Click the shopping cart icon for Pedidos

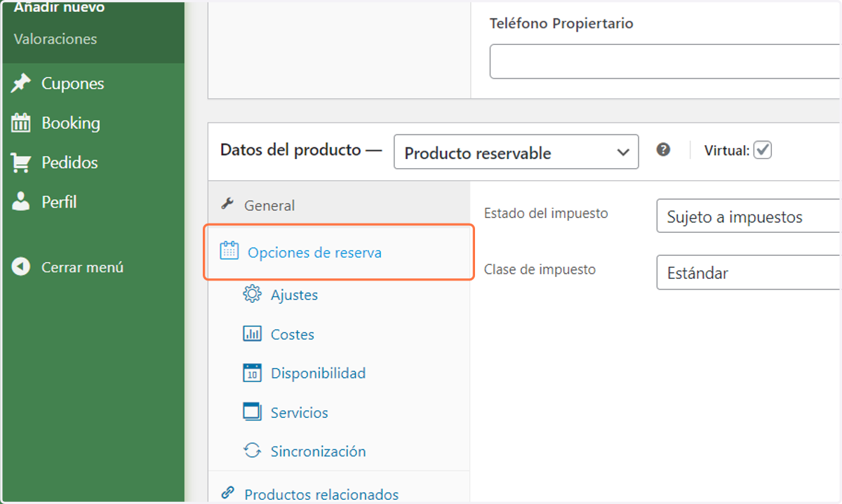(x=21, y=163)
